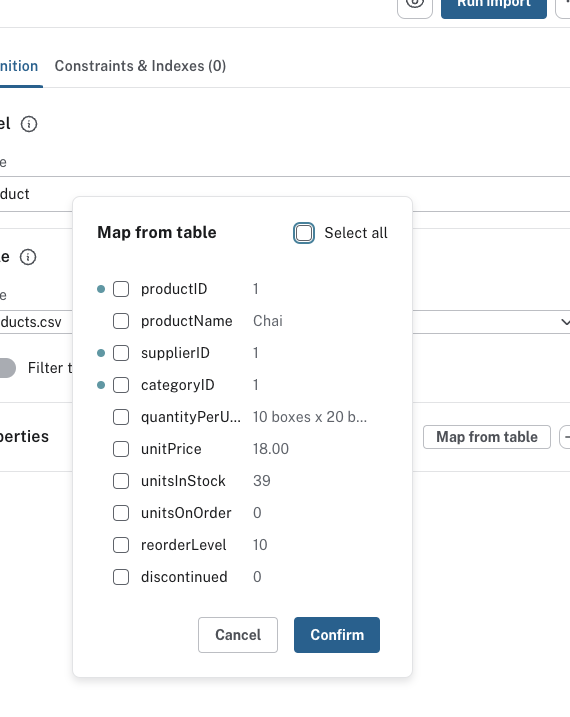Check the unitPrice column checkbox
570x717 pixels.
(x=121, y=449)
